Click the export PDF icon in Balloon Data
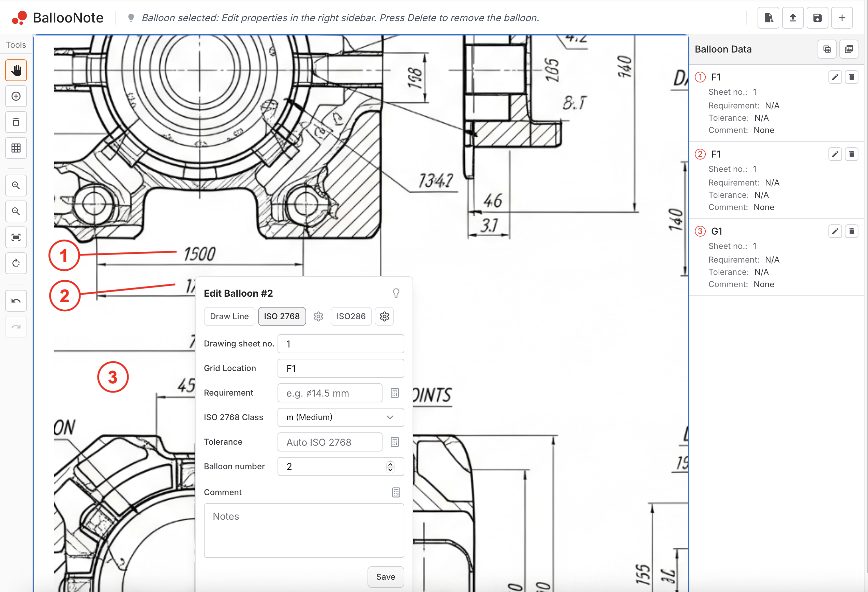This screenshot has width=868, height=592. point(849,49)
